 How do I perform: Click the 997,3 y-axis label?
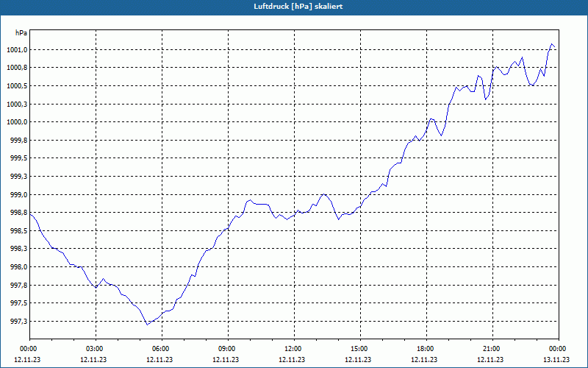19,322
